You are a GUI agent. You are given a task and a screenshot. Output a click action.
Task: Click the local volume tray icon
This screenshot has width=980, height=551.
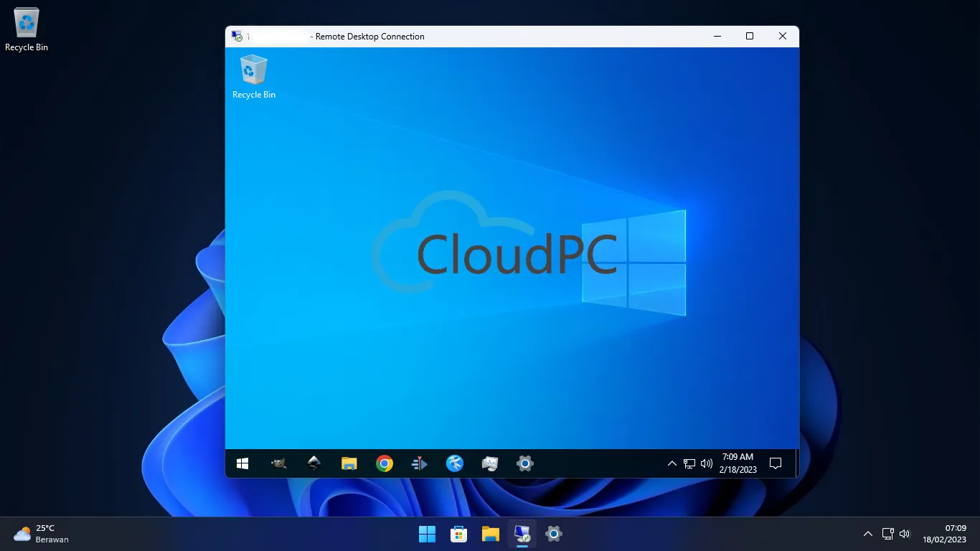coord(904,534)
